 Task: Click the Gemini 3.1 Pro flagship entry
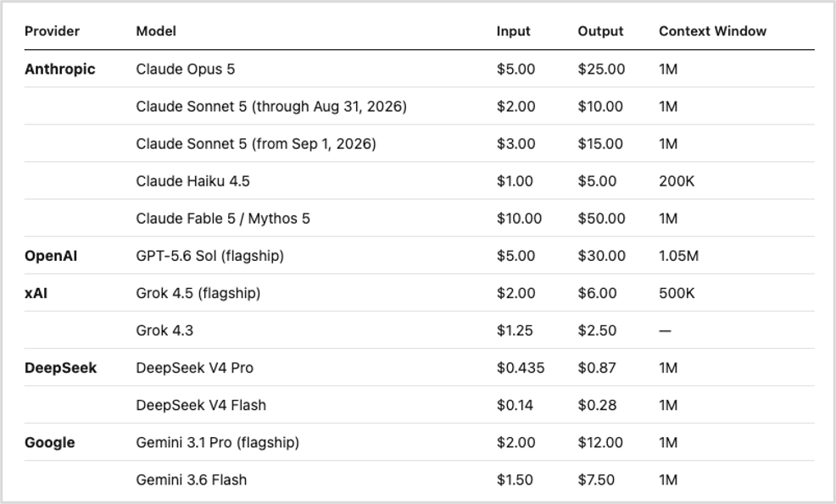218,442
